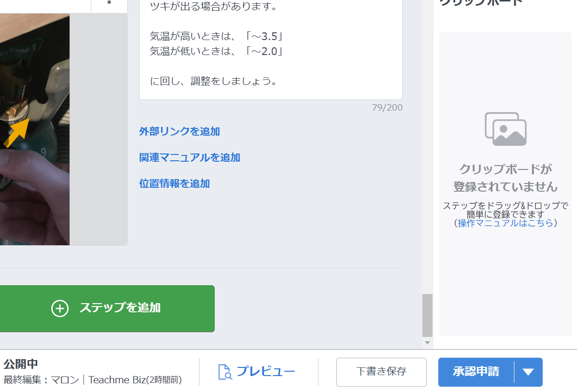Click 外部リンクを追加 link
Image resolution: width=577 pixels, height=392 pixels.
(179, 131)
